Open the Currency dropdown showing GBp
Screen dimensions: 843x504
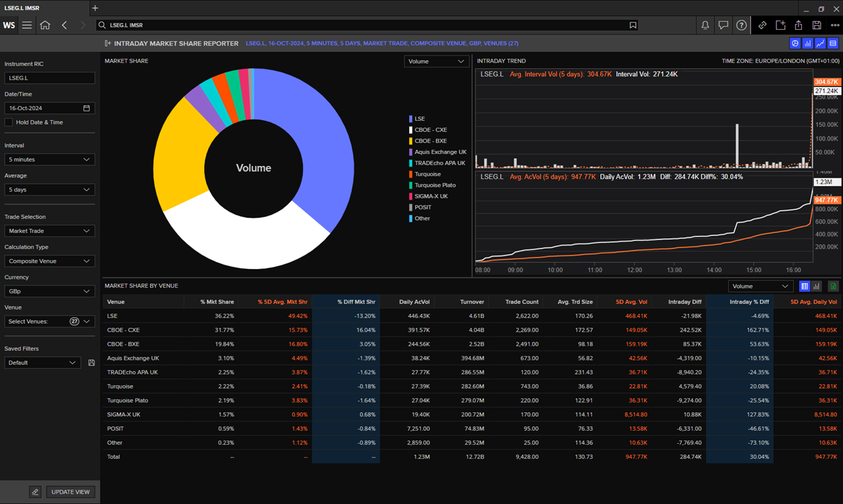click(x=49, y=291)
